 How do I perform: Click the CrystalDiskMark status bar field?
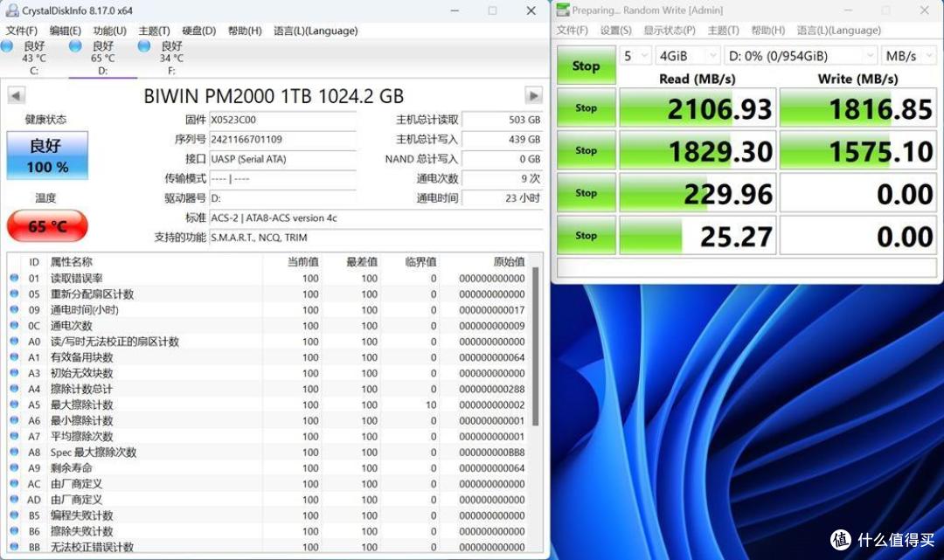(x=746, y=267)
